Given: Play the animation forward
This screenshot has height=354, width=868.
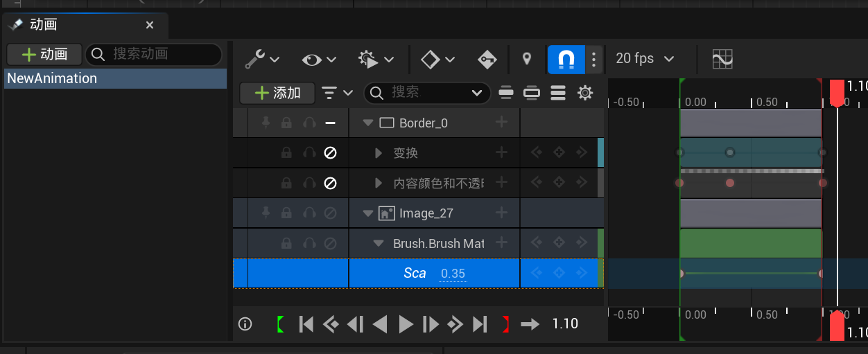Looking at the screenshot, I should coord(406,324).
